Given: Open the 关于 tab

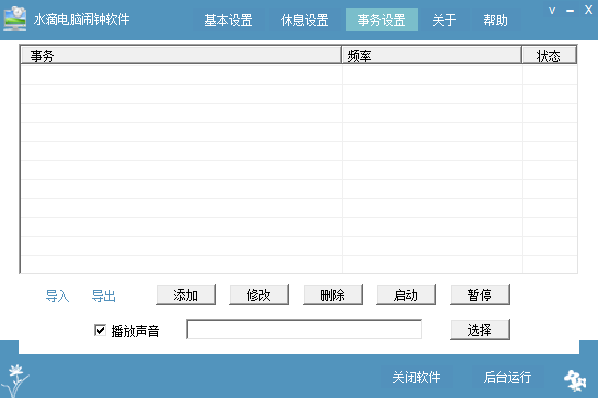Looking at the screenshot, I should 444,20.
